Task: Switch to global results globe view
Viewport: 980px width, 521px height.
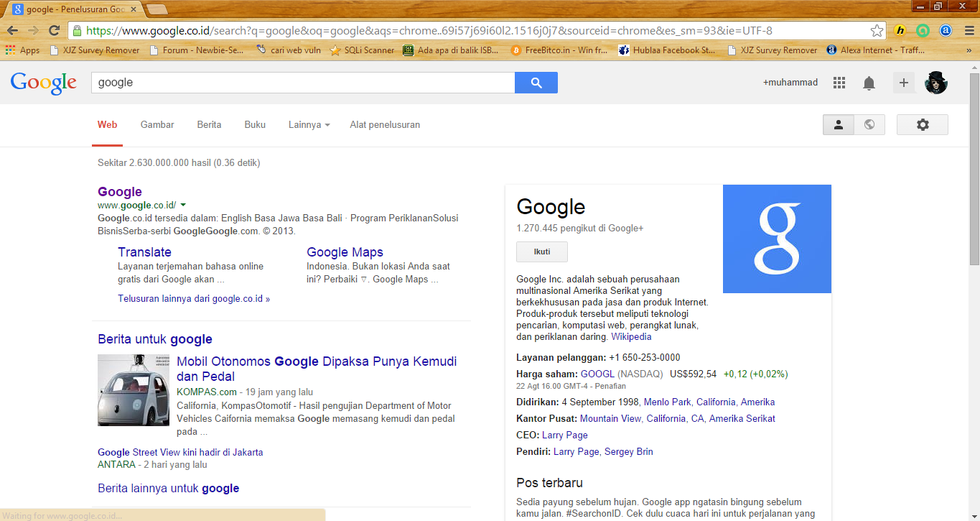Action: click(x=869, y=124)
